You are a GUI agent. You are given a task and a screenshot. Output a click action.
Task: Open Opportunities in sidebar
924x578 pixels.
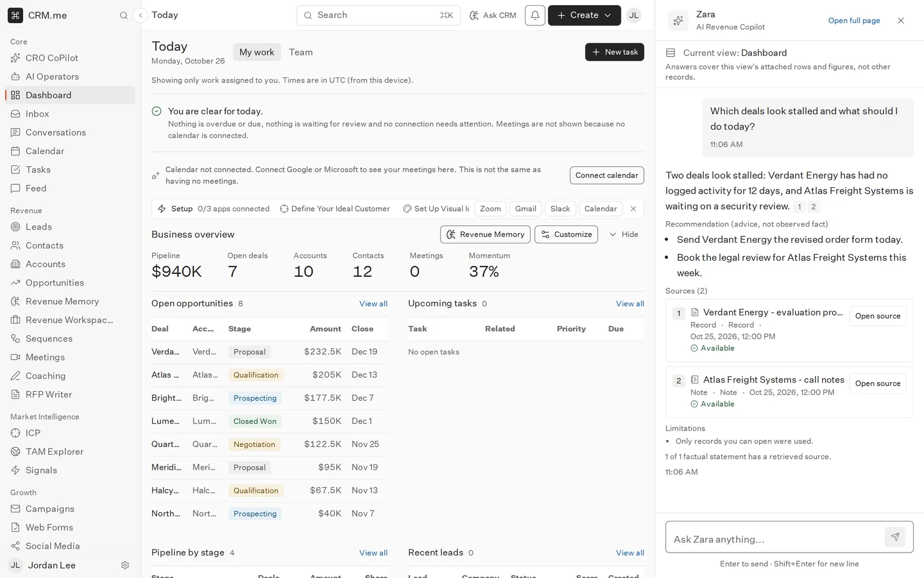(70, 283)
